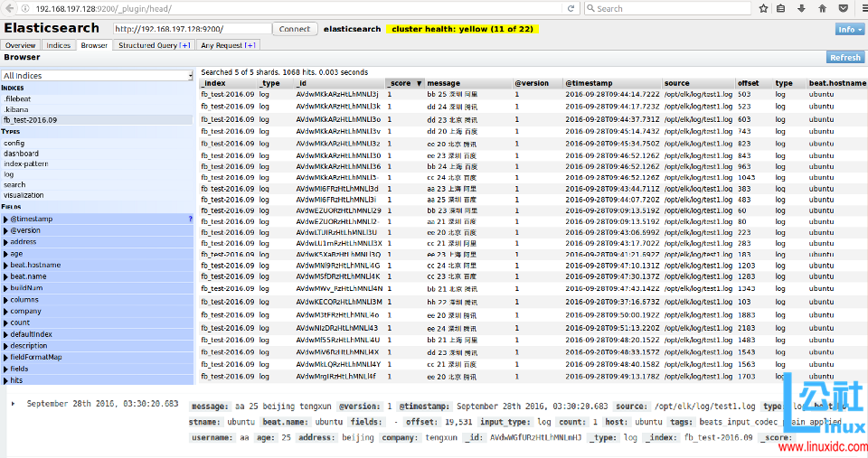Open the All Indices dropdown

point(98,76)
